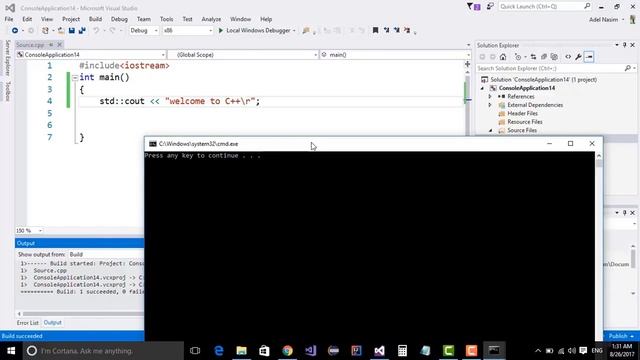
Task: Click the Navigate Backward toolbar icon
Action: 15,31
